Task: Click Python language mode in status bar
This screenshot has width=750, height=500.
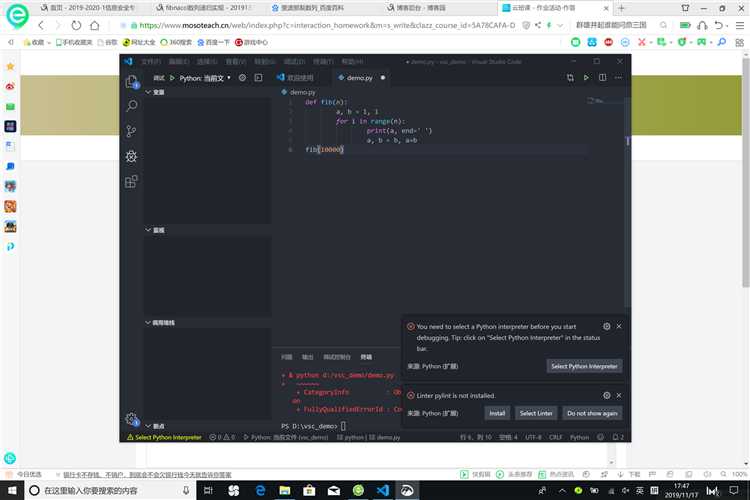Action: coord(579,437)
